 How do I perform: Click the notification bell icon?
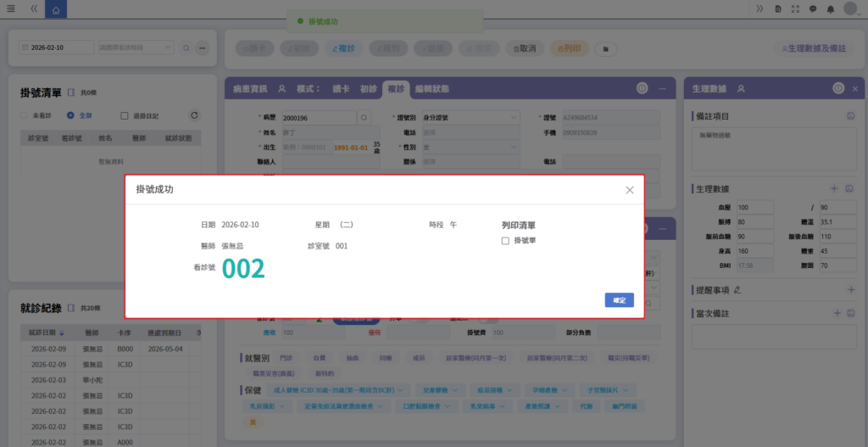(831, 8)
